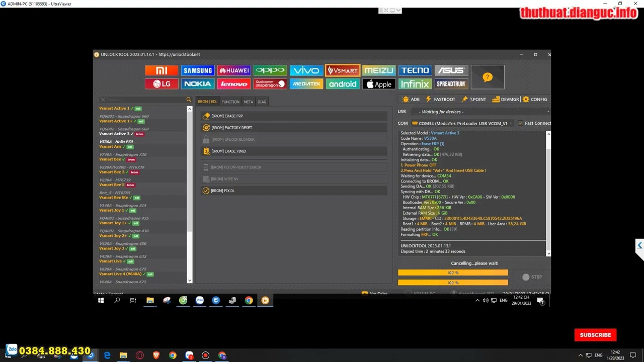Viewport: 644px width, 362px height.
Task: Toggle the Fast Connect checkbox
Action: click(521, 123)
